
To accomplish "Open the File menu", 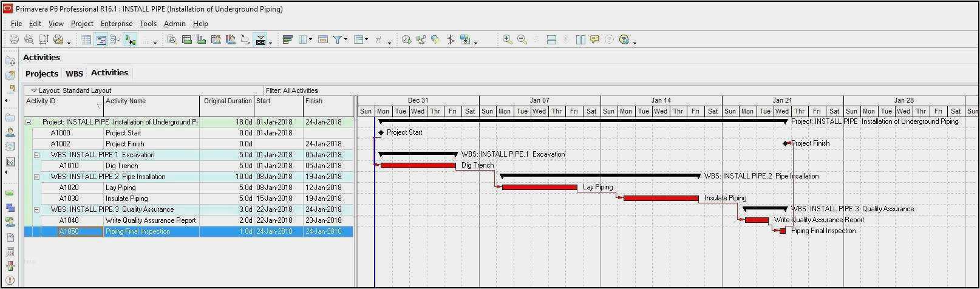I will (16, 24).
